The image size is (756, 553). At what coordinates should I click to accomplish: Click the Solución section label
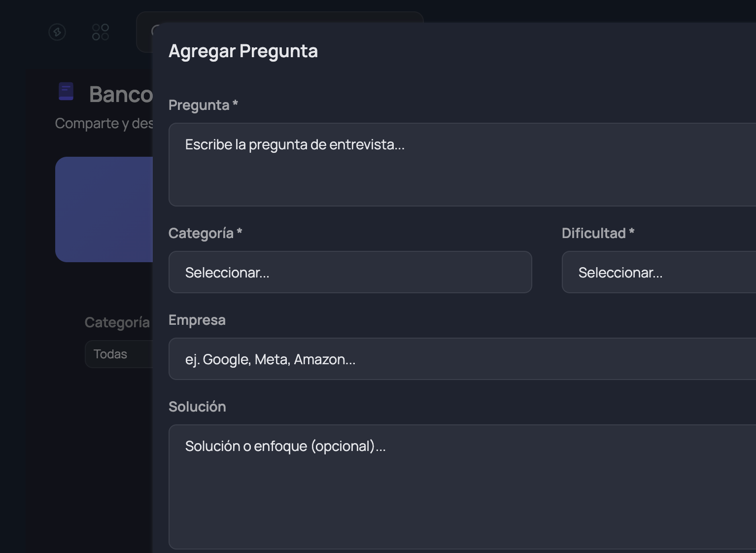pyautogui.click(x=197, y=406)
